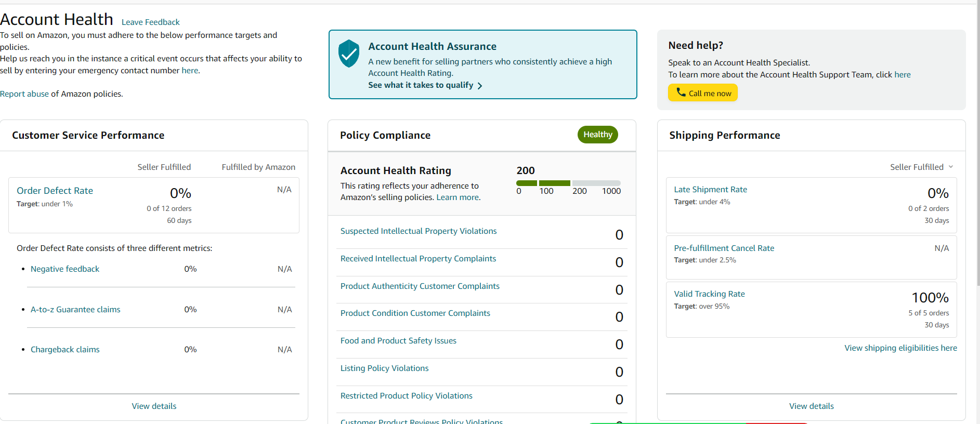This screenshot has width=980, height=424.
Task: Click 'here' link about Account Health Support Team
Action: (903, 75)
